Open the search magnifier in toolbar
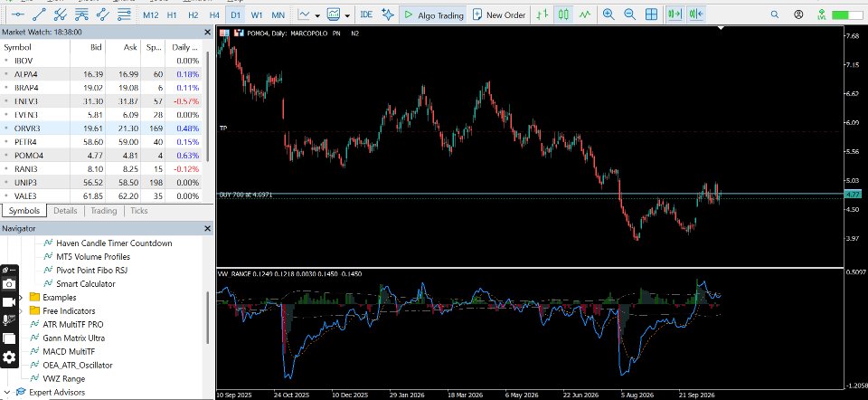 [x=775, y=15]
